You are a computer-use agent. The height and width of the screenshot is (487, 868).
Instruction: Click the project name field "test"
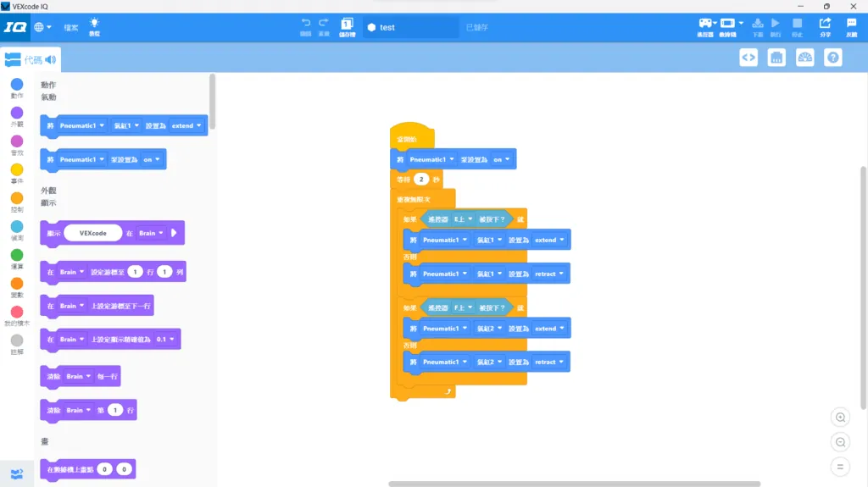click(411, 27)
